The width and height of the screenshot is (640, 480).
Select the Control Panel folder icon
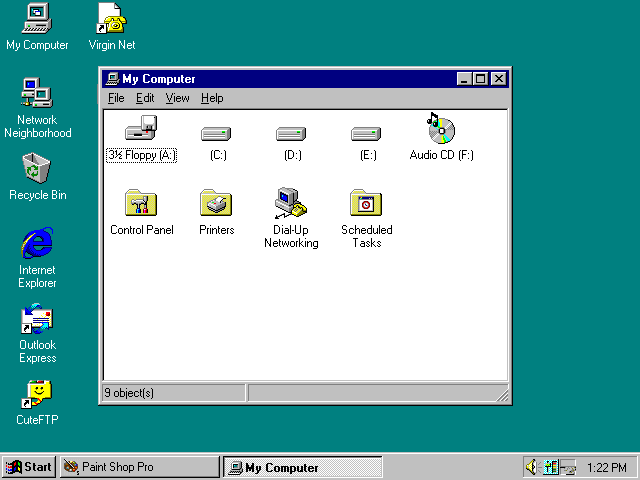point(141,202)
